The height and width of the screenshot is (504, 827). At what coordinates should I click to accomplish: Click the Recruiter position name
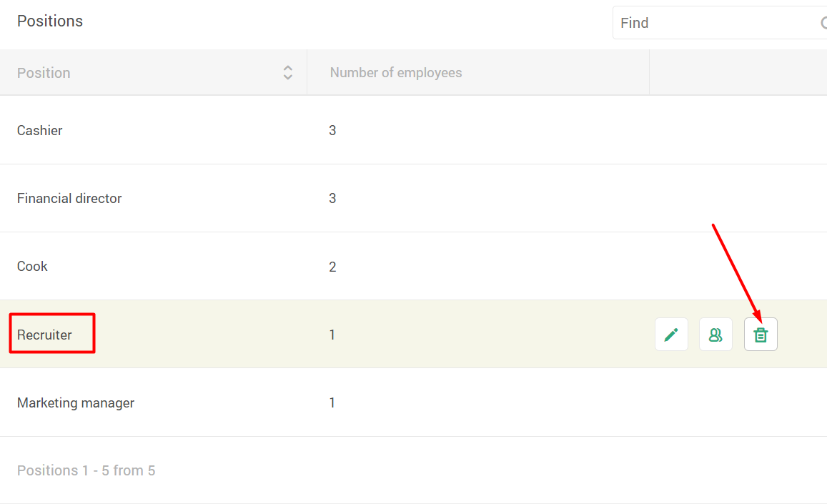(44, 335)
